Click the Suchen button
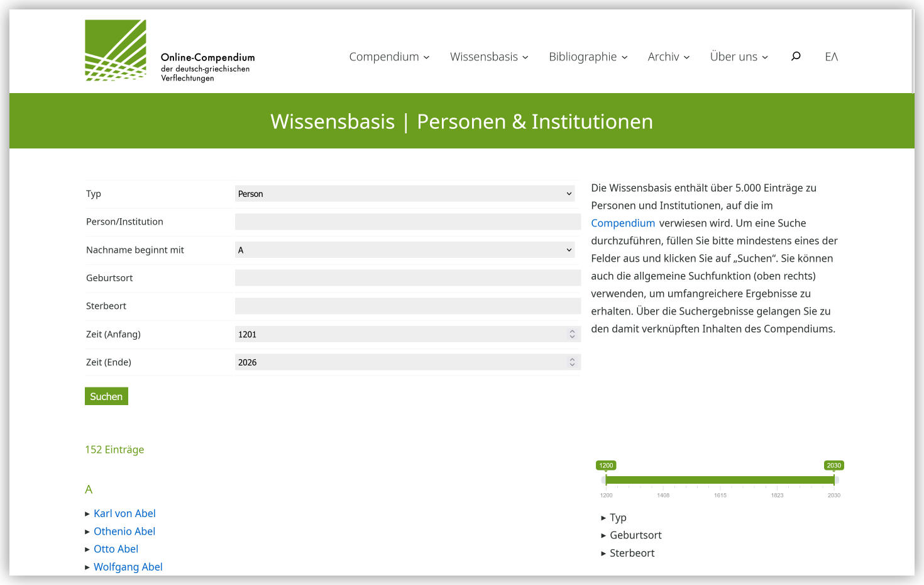Screen dimensions: 924x585 [106, 396]
